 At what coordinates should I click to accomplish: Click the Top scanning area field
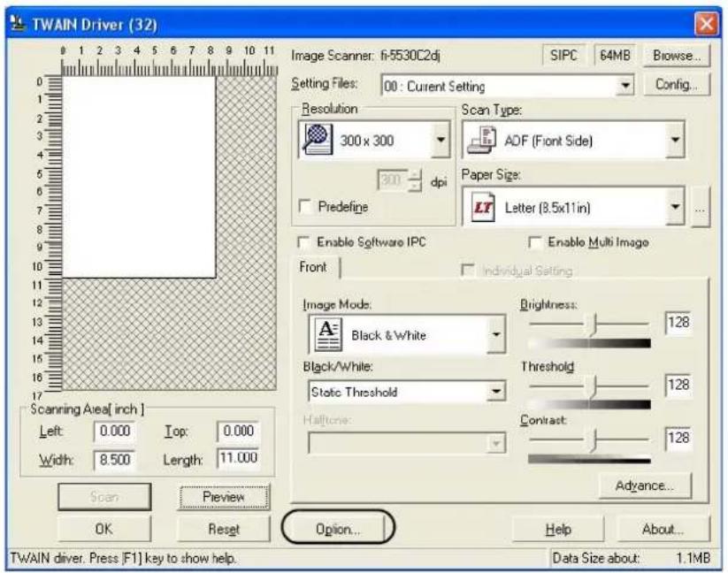[238, 431]
